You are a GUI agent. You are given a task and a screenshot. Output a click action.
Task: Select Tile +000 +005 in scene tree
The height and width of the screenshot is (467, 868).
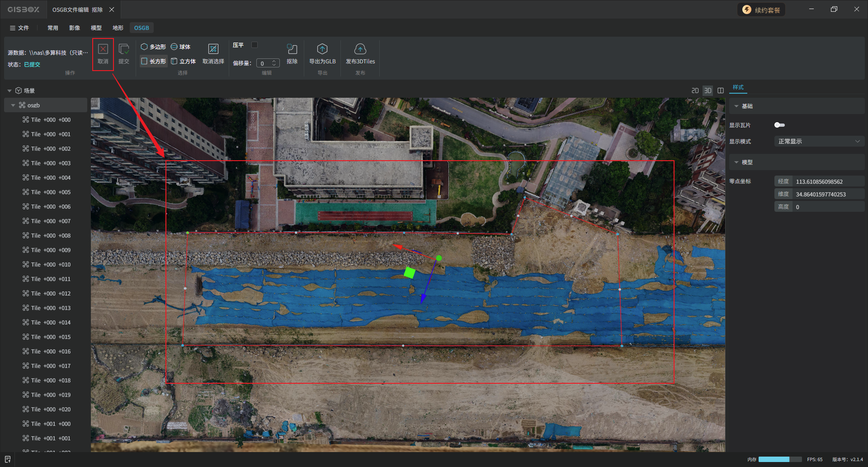(x=51, y=192)
